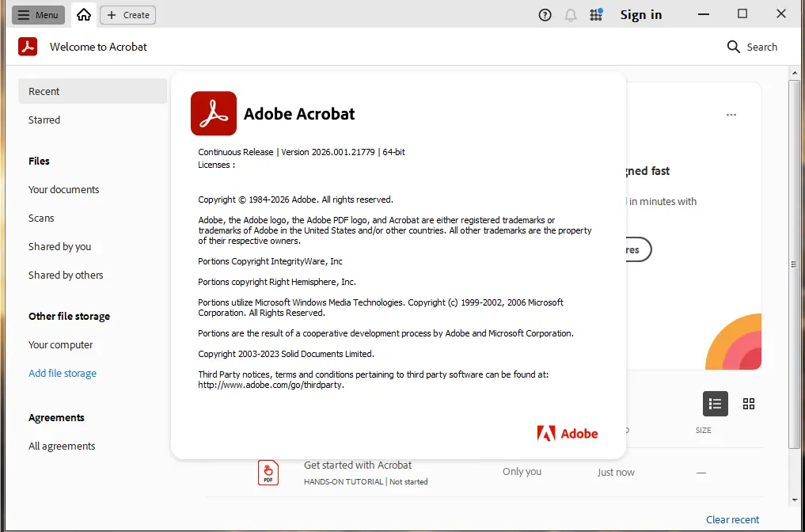Maximize the Acrobat window
Image resolution: width=805 pixels, height=532 pixels.
(x=742, y=14)
